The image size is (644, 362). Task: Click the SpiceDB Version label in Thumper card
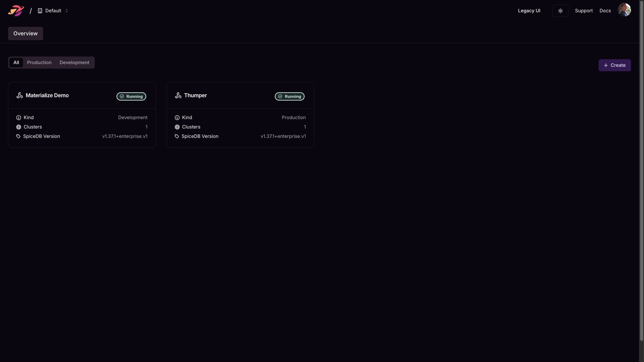(x=200, y=136)
